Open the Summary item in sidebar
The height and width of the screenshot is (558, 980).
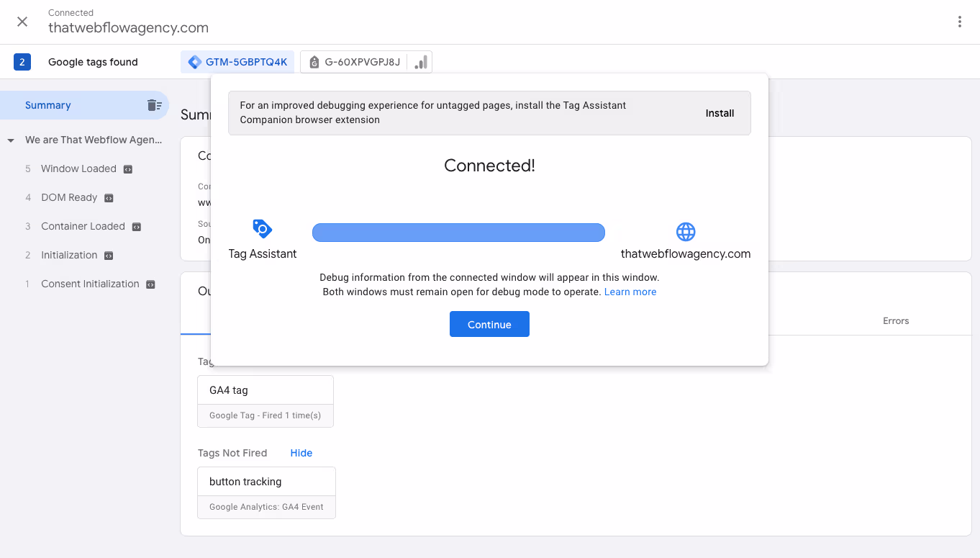84,105
